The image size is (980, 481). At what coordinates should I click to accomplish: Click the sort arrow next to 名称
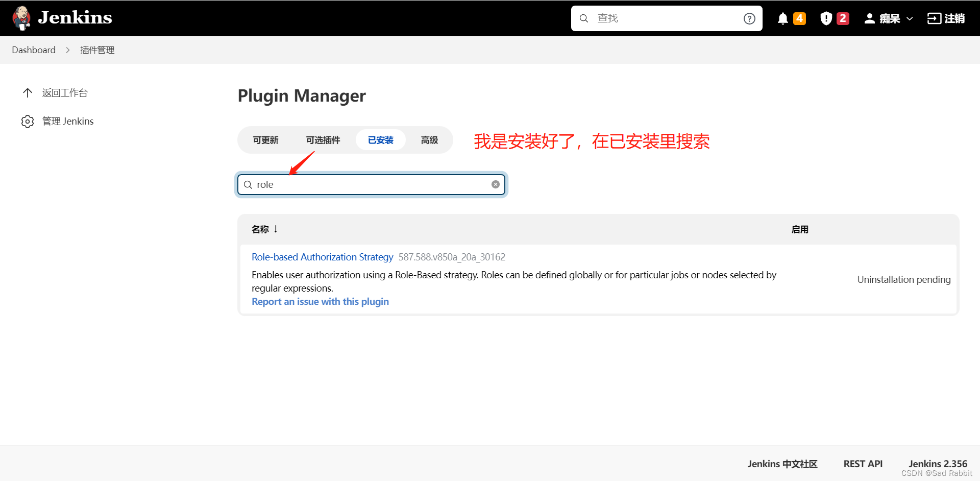click(x=276, y=229)
